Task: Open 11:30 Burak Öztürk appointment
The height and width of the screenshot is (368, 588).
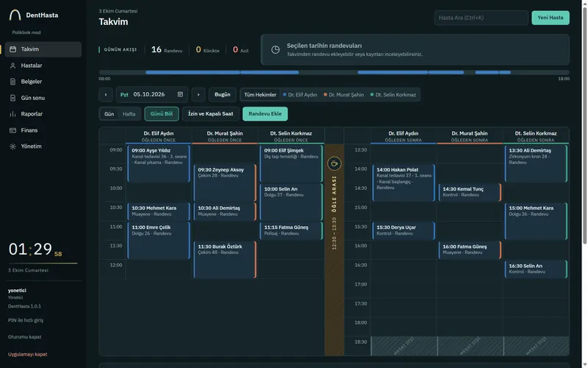Action: pyautogui.click(x=225, y=260)
